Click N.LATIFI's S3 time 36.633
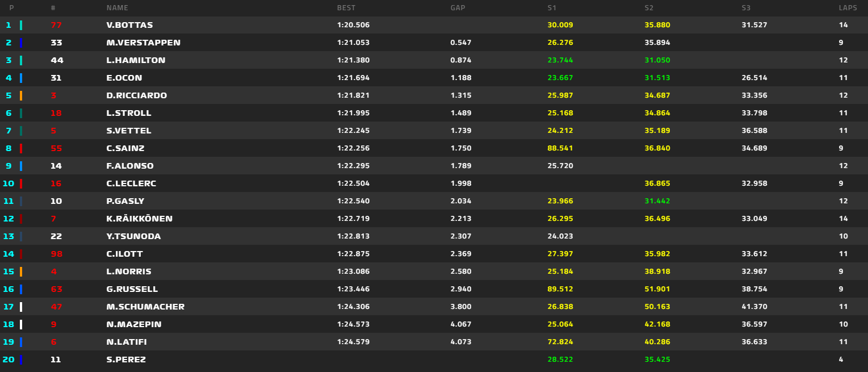This screenshot has width=868, height=372. tap(754, 342)
